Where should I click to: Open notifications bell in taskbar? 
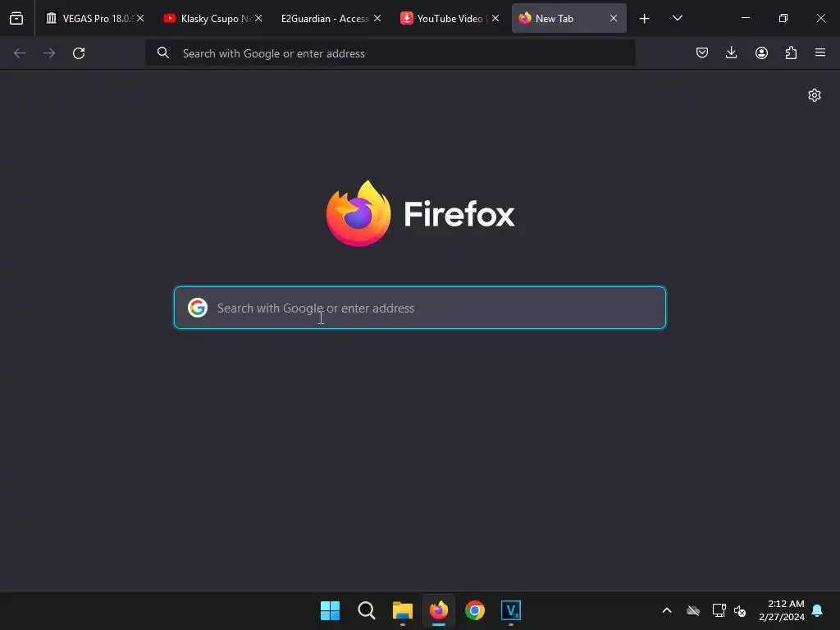818,610
